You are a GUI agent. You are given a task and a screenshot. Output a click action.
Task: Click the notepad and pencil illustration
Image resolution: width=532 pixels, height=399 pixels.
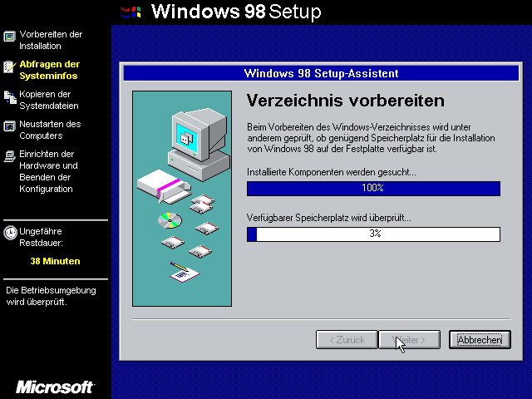184,272
